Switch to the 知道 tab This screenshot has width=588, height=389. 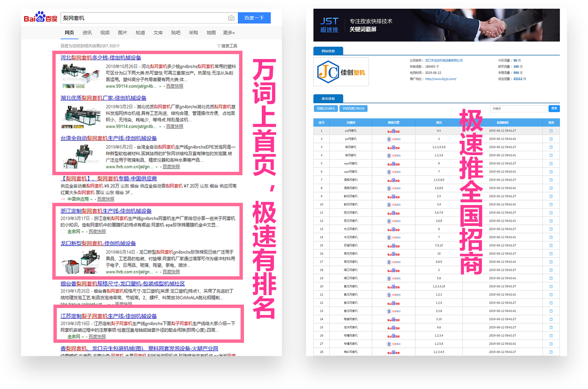click(x=140, y=33)
